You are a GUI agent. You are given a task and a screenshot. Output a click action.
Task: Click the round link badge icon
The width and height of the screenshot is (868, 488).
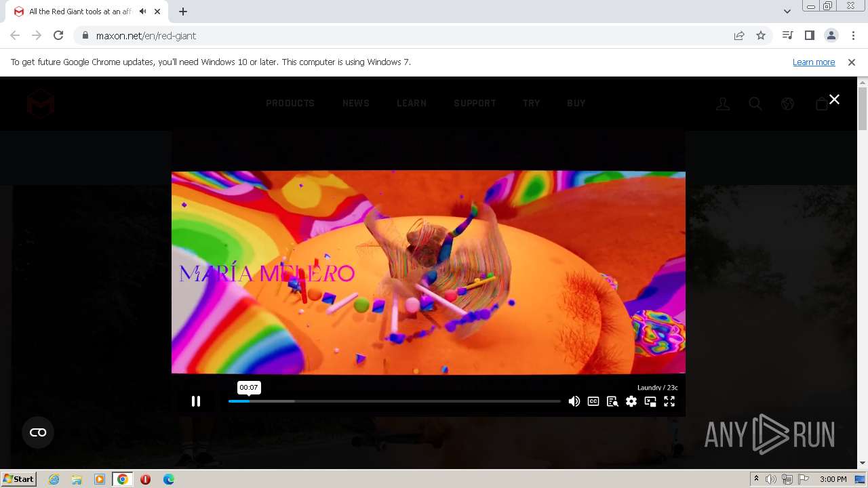click(38, 432)
